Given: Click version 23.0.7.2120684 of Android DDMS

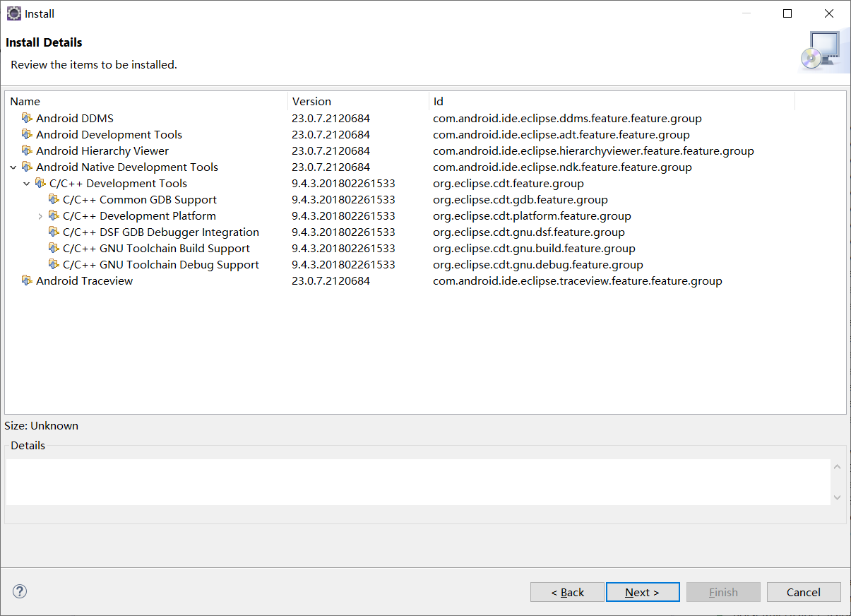Looking at the screenshot, I should tap(331, 118).
